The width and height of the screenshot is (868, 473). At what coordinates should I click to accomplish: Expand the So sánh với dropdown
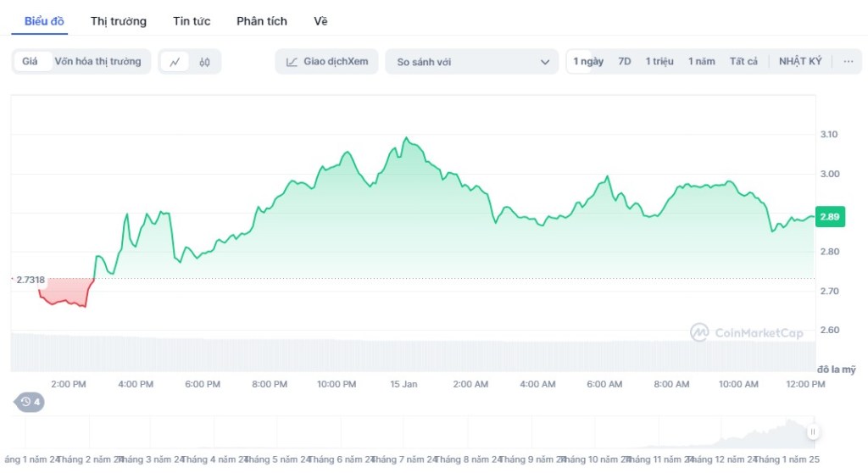[470, 62]
